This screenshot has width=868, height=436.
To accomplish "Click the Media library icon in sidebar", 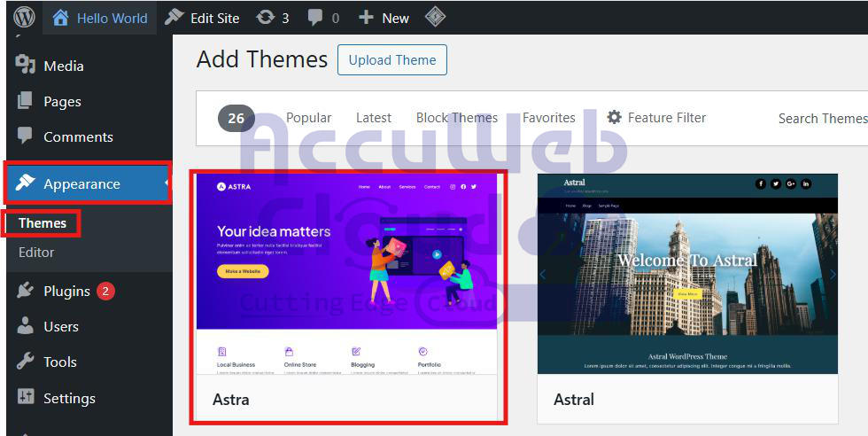I will point(25,65).
